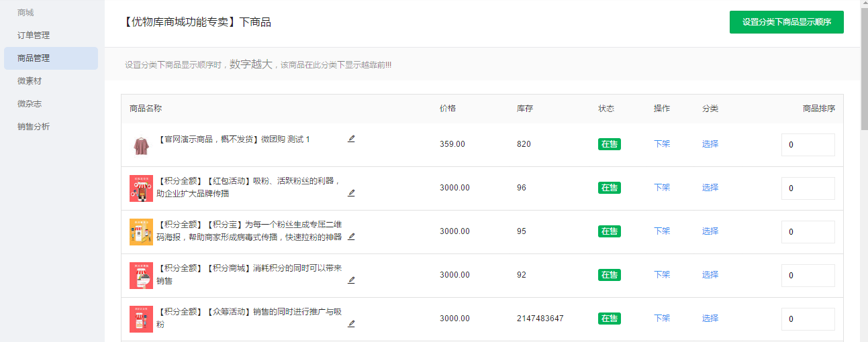Go to 微素材 sidebar item
The width and height of the screenshot is (868, 342).
(x=30, y=81)
